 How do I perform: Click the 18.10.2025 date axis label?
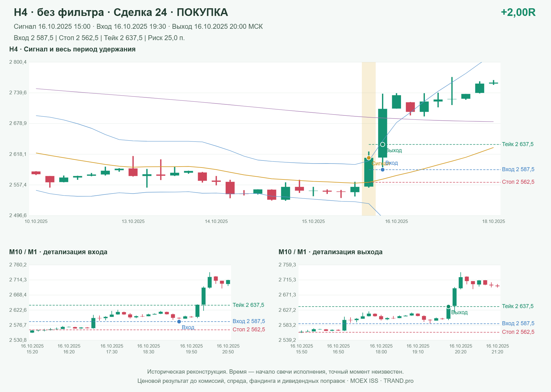(493, 221)
